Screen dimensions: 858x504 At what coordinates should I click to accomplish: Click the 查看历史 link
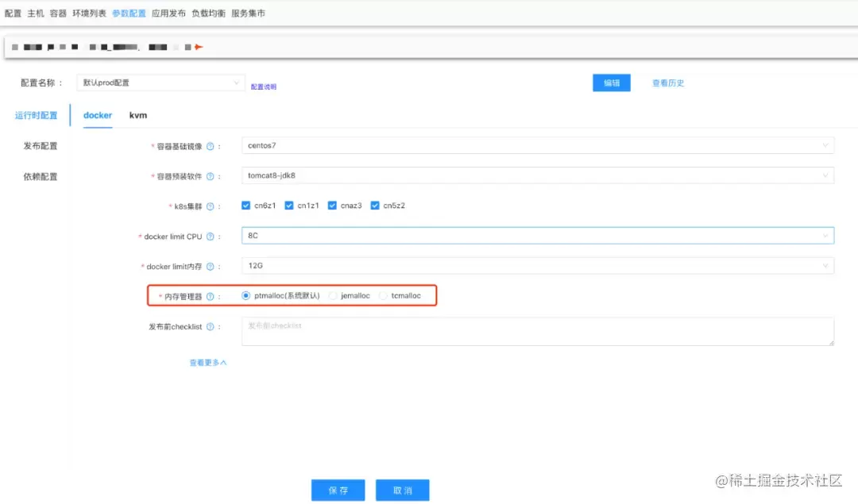click(x=668, y=83)
